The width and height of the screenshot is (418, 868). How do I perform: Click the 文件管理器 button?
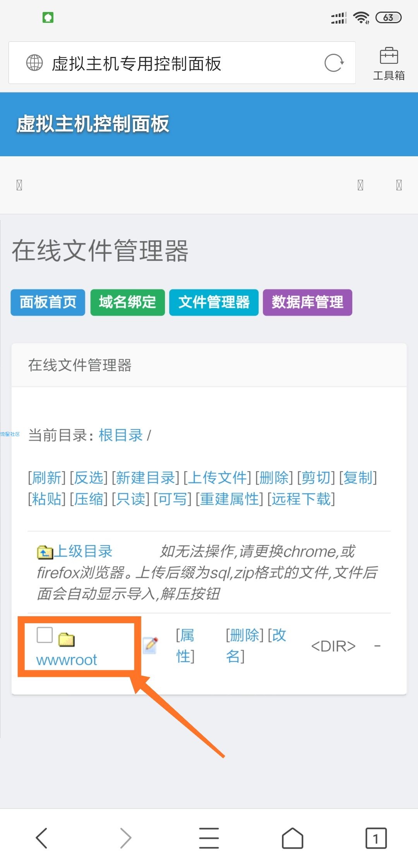[214, 302]
